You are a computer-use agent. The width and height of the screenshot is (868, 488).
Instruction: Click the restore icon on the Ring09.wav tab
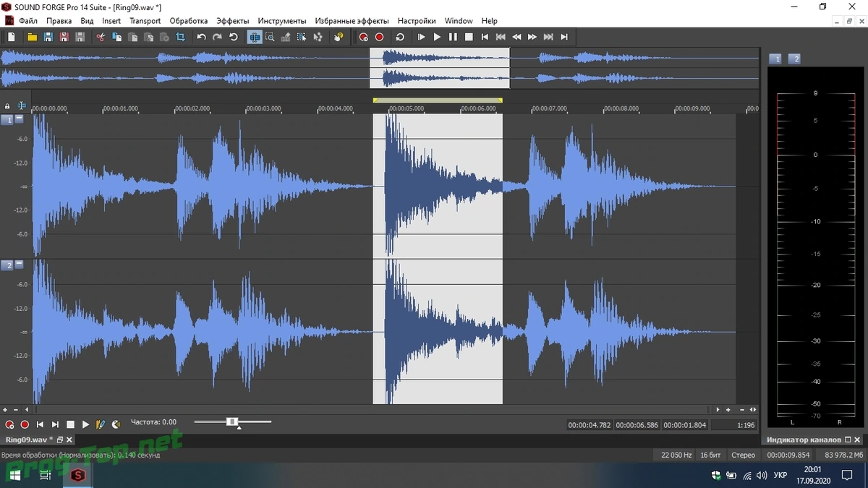[x=60, y=440]
